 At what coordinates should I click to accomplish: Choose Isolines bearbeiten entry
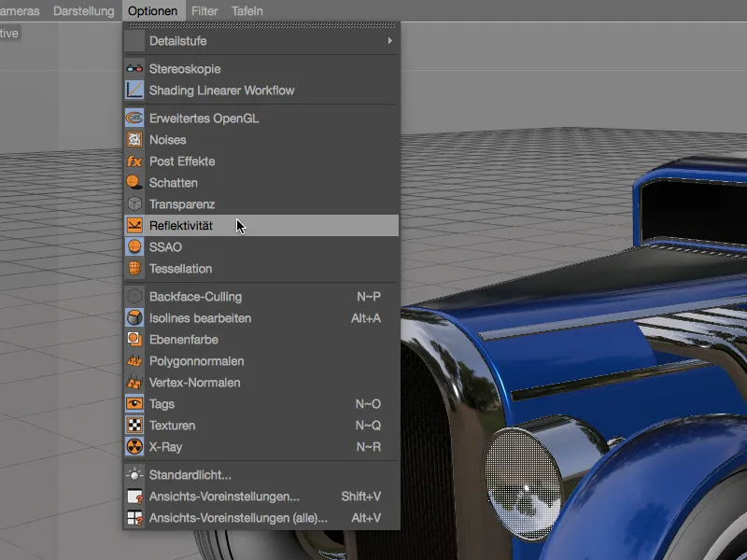coord(261,317)
